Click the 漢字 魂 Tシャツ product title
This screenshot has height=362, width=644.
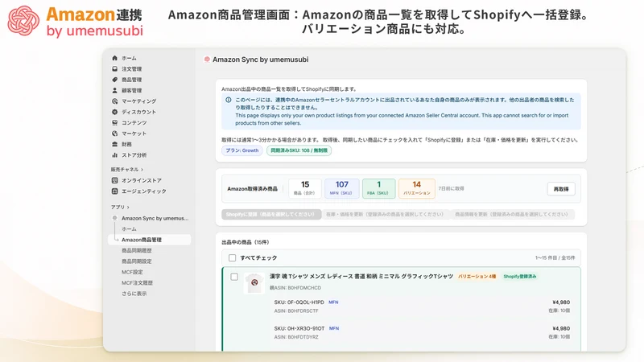(x=361, y=276)
